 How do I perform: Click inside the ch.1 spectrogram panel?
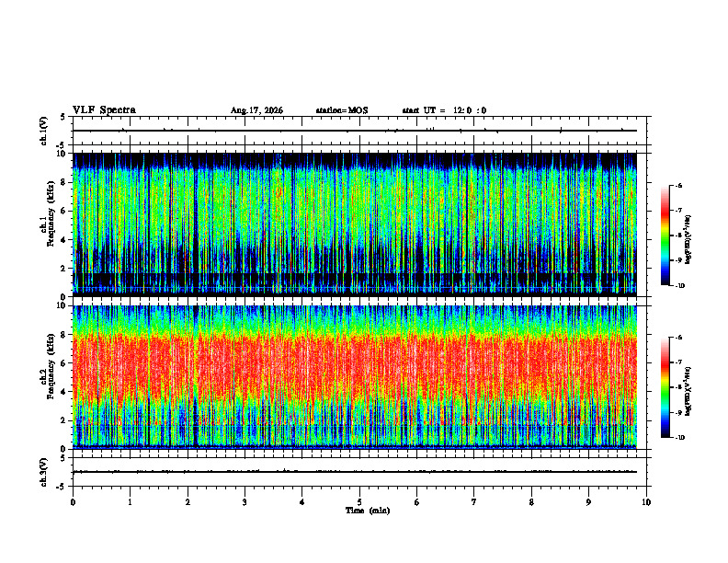click(x=355, y=224)
